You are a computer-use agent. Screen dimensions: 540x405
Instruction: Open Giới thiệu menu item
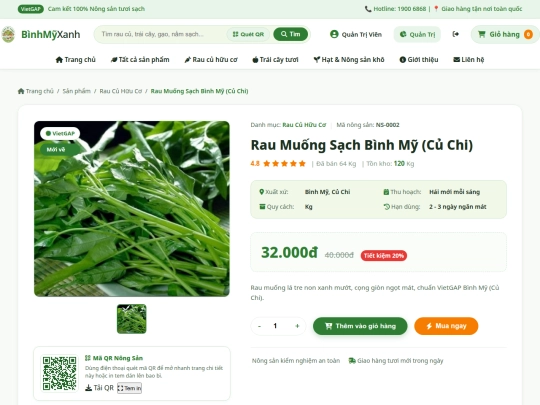coord(419,60)
